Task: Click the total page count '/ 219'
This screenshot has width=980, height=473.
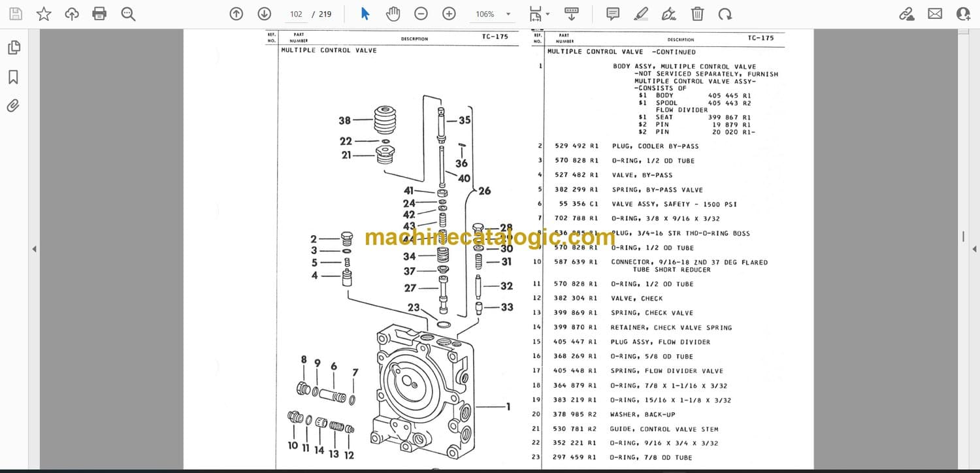Action: (322, 14)
